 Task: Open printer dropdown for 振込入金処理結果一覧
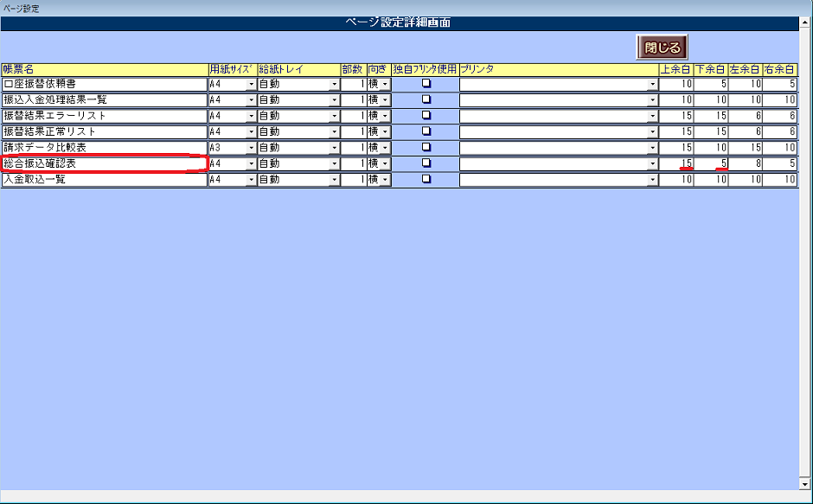[x=653, y=100]
